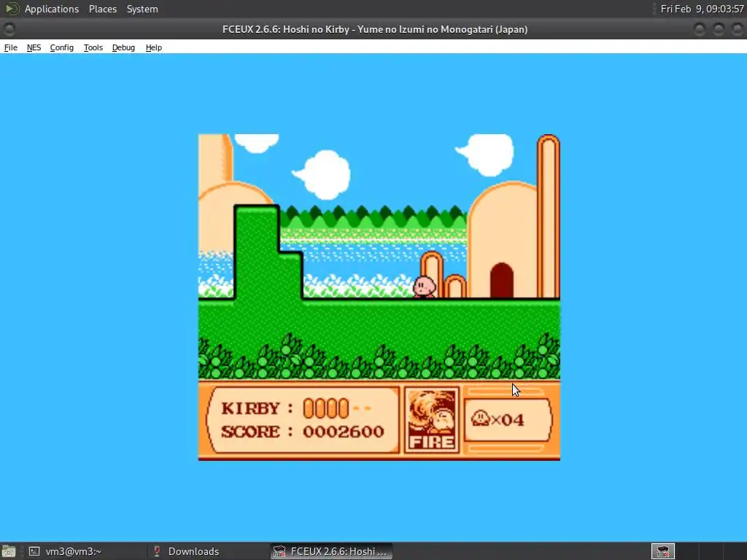Click the Downloads wine glass icon in taskbar

[x=157, y=551]
